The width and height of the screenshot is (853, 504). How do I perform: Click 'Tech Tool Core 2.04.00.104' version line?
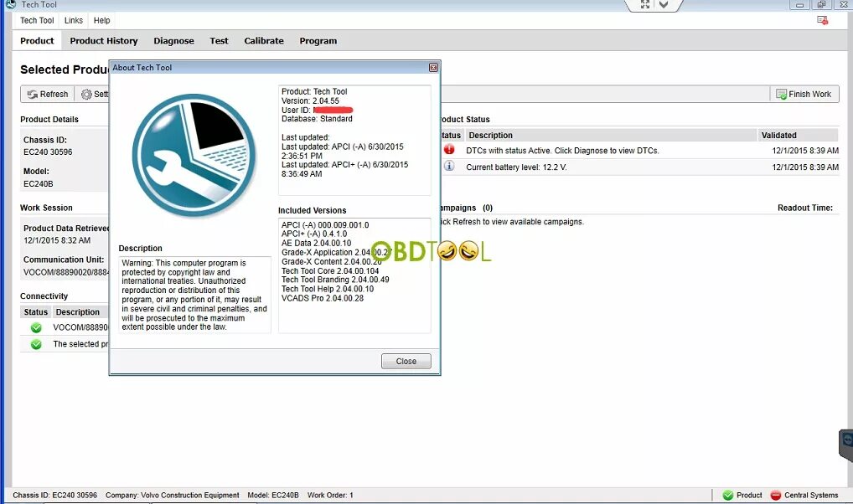click(x=330, y=270)
